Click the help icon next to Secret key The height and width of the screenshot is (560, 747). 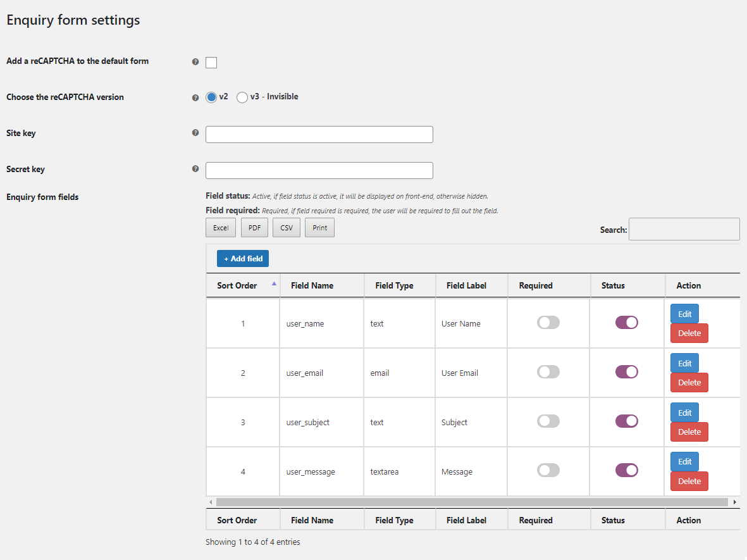click(195, 169)
